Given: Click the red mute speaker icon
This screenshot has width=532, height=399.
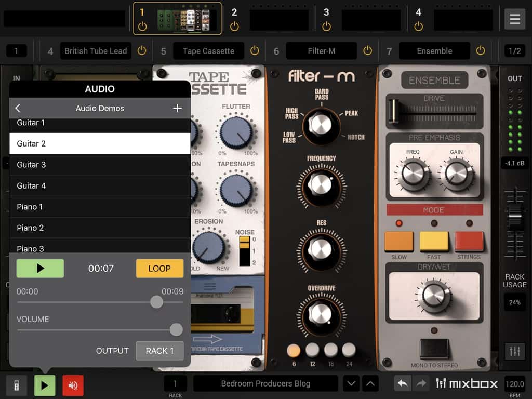Looking at the screenshot, I should 73,385.
